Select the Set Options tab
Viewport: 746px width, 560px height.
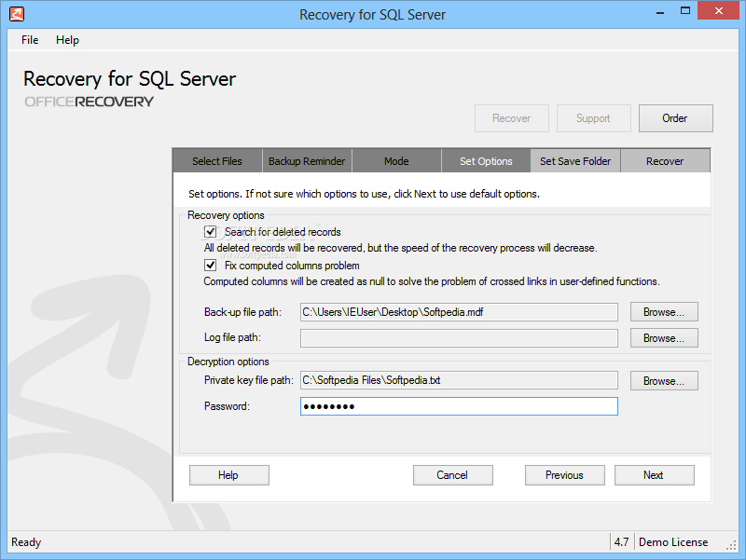tap(486, 161)
